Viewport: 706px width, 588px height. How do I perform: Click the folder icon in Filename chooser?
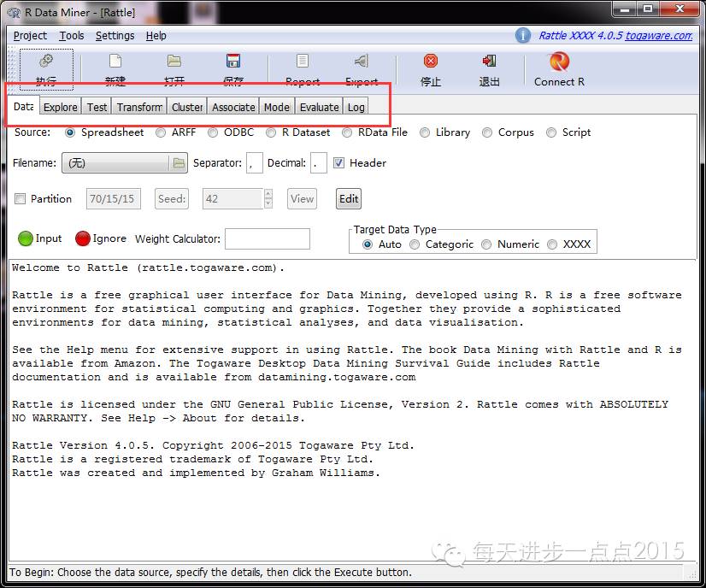coord(179,163)
